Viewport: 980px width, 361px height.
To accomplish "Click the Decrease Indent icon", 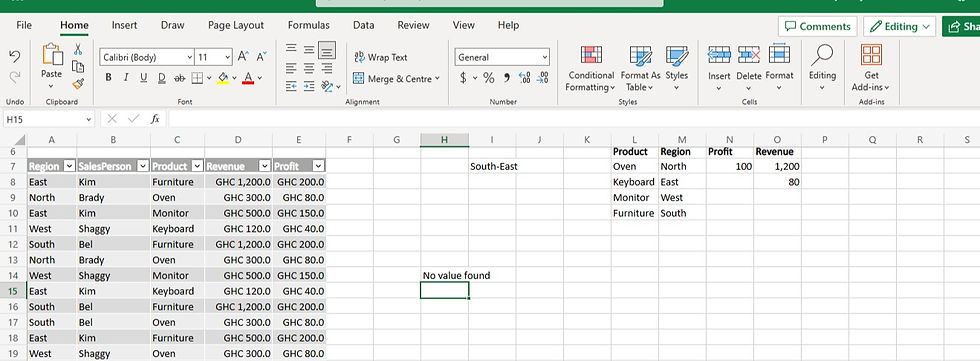I will coord(291,86).
